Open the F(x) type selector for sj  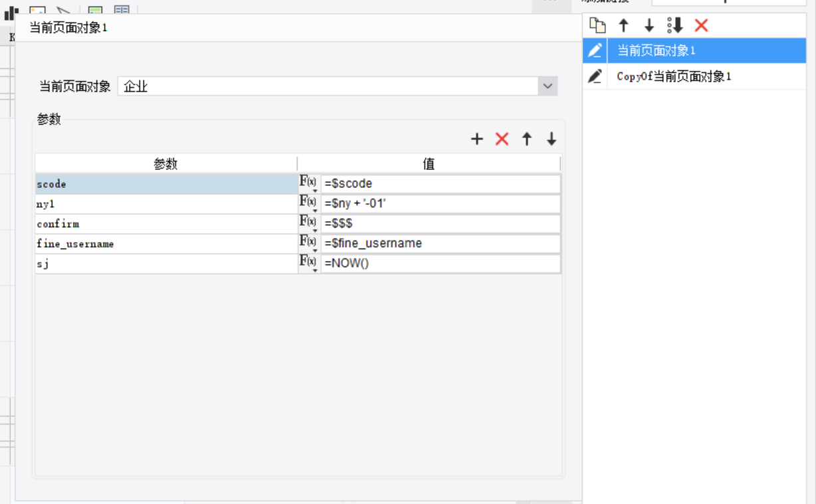pyautogui.click(x=308, y=264)
